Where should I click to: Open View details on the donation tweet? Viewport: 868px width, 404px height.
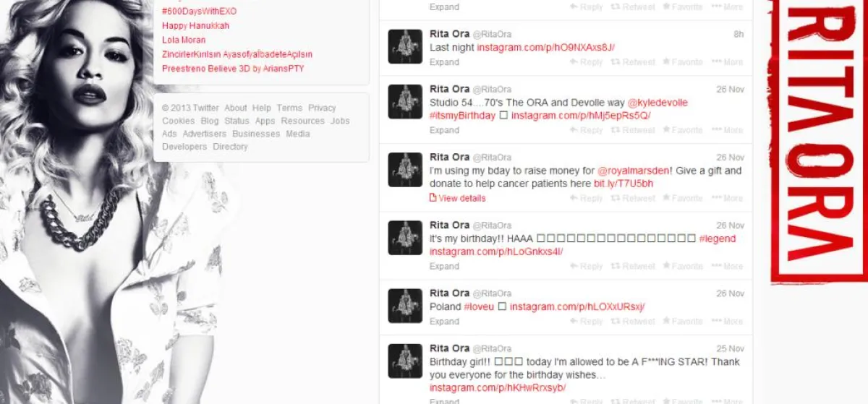(x=458, y=198)
